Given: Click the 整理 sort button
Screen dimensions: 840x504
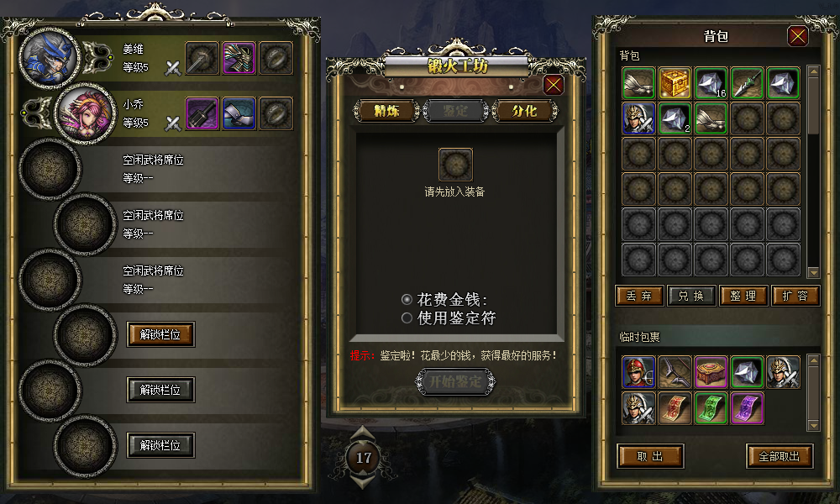Looking at the screenshot, I should (x=743, y=296).
